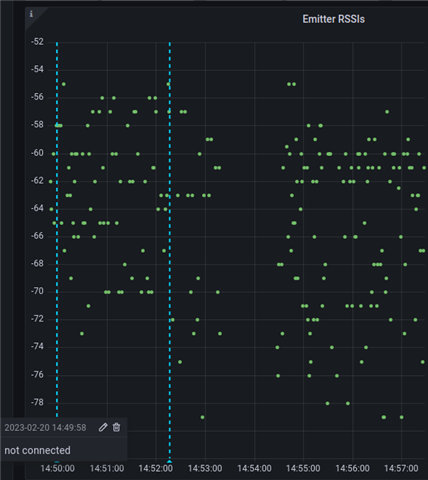This screenshot has height=480, width=428.
Task: Click the -78 y-axis label
Action: click(x=37, y=402)
